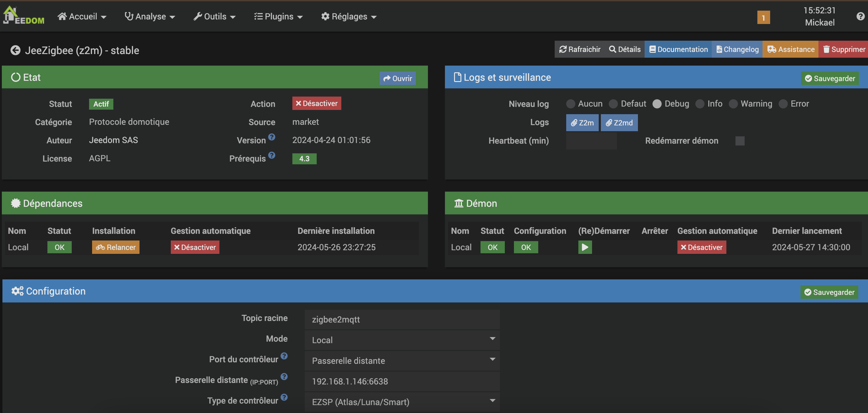Open the Plugins menu
The height and width of the screenshot is (413, 868).
pos(278,16)
